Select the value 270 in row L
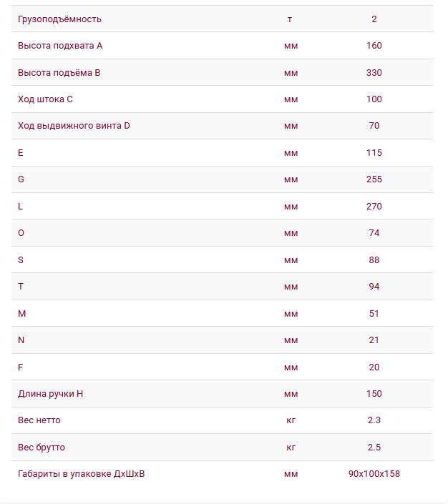 point(374,207)
